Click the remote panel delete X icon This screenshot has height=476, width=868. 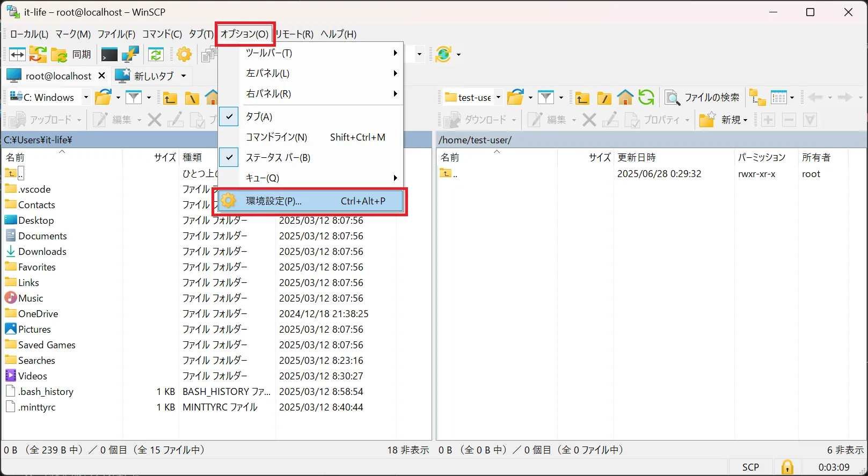coord(589,120)
